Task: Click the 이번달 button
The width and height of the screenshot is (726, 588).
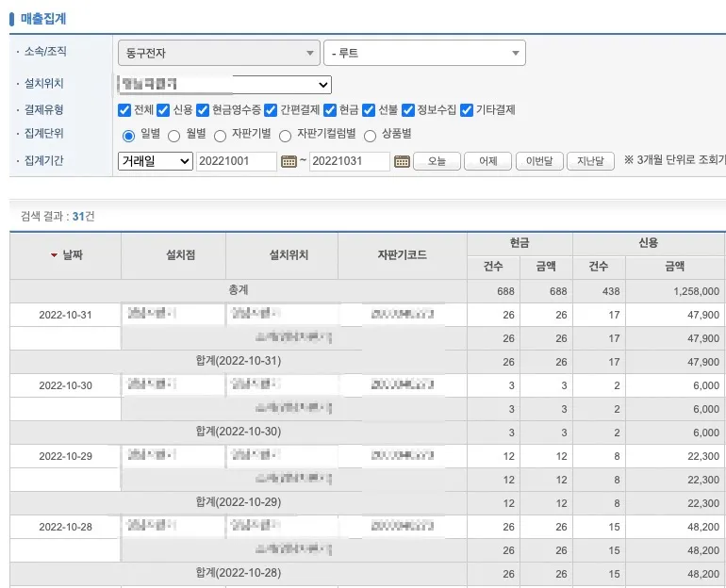Action: tap(539, 161)
